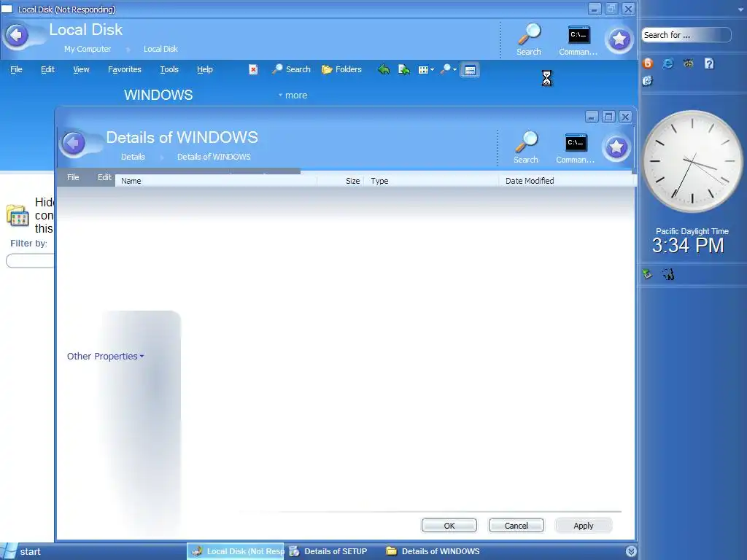Switch to Details of WINDOWS taskbar item
747x560 pixels.
point(433,551)
